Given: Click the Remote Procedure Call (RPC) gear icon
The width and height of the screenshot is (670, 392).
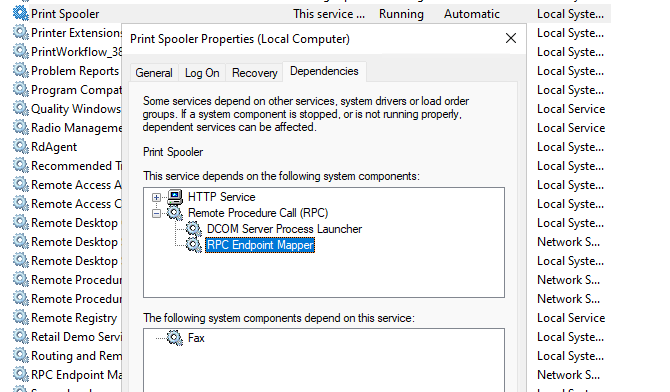Looking at the screenshot, I should [175, 212].
